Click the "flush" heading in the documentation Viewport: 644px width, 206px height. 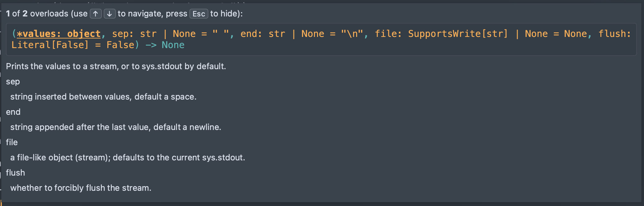[x=16, y=173]
